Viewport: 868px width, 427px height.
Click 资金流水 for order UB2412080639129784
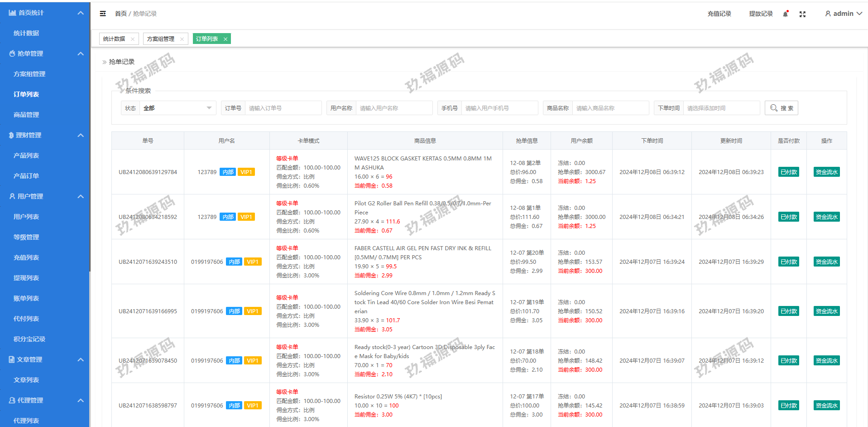pos(826,172)
